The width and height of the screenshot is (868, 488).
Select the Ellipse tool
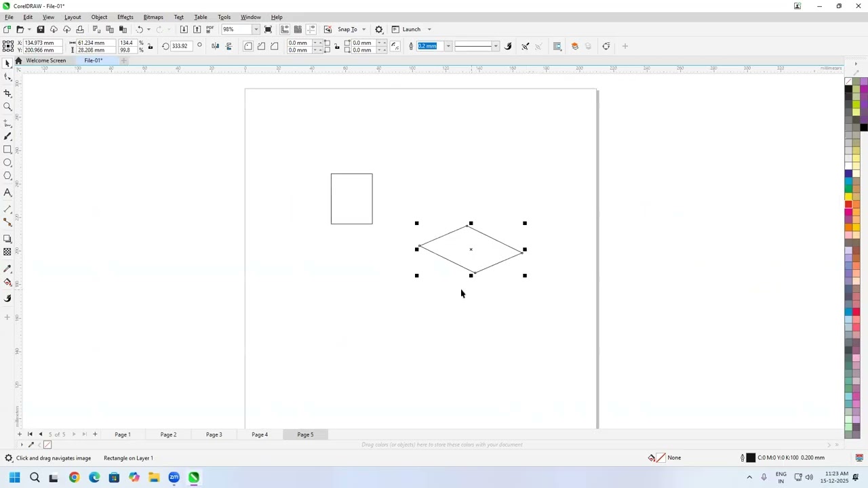(7, 163)
